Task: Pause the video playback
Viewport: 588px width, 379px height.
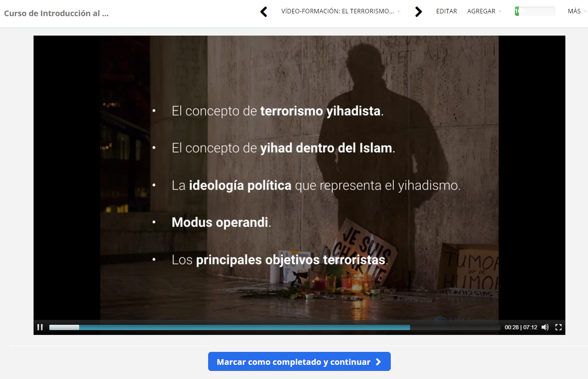Action: coord(40,327)
